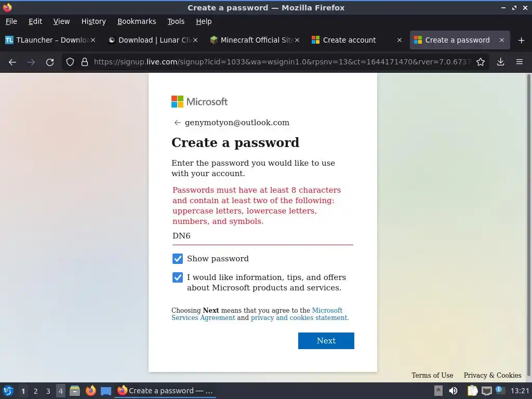Click the password field containing DN6

(262, 236)
